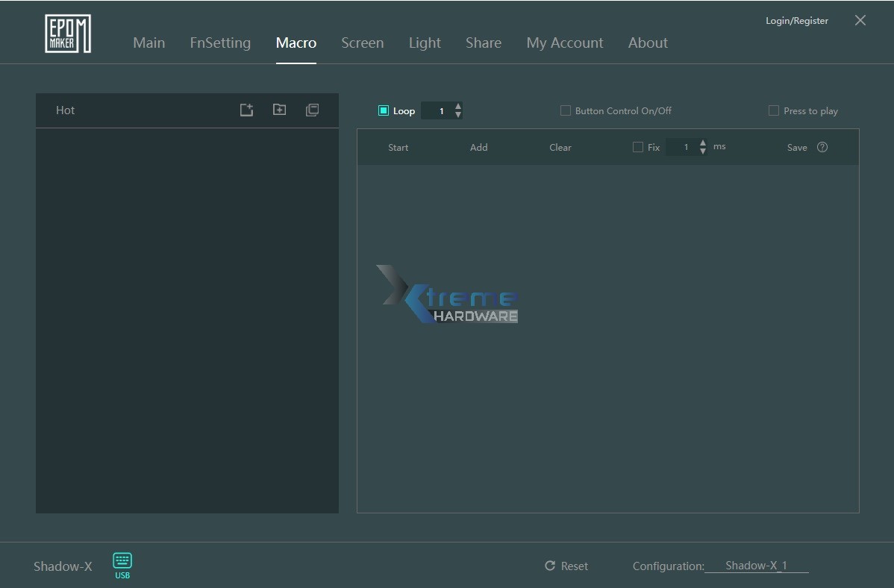Increase the Loop count with up arrow
Image resolution: width=894 pixels, height=588 pixels.
click(x=458, y=106)
